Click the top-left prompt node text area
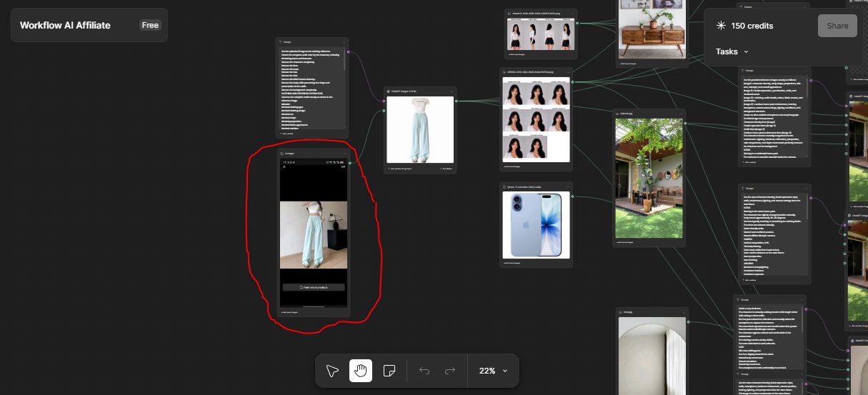 [x=311, y=89]
